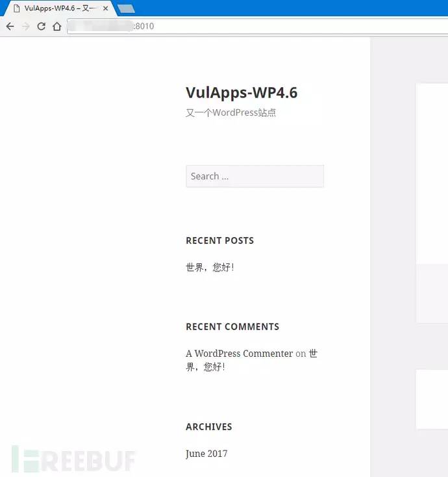The image size is (448, 477).
Task: Go back using the browser back arrow
Action: click(10, 27)
